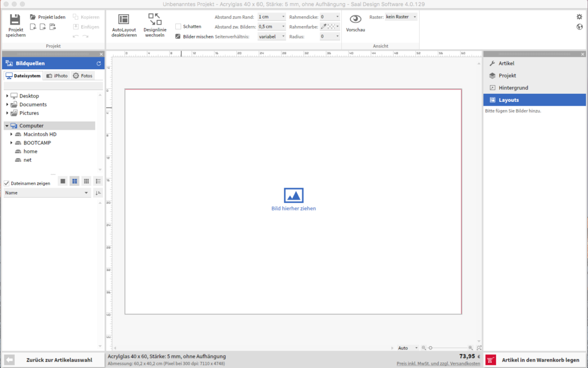588x368 pixels.
Task: Open Preis inkl. MwSt. und Versandkosten link
Action: (438, 364)
